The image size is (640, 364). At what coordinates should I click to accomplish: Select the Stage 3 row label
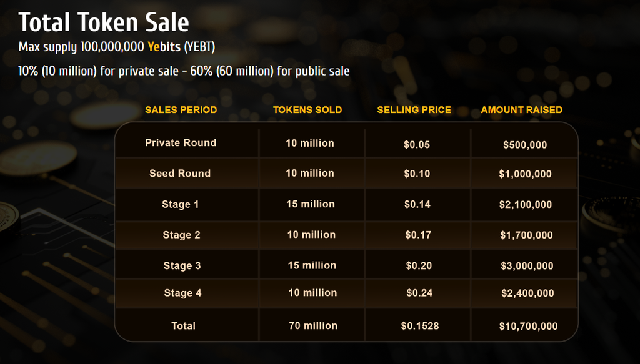[x=182, y=266]
